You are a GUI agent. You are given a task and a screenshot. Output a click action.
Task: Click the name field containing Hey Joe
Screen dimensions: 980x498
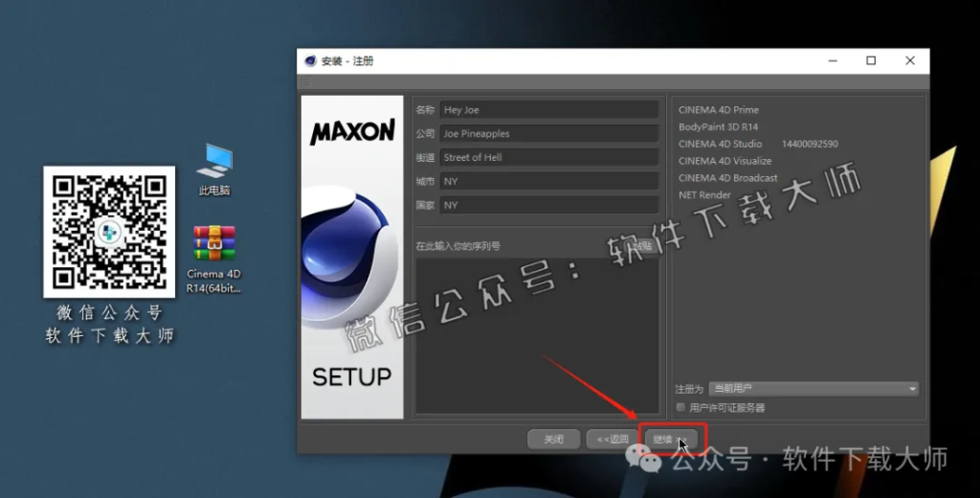[x=548, y=109]
